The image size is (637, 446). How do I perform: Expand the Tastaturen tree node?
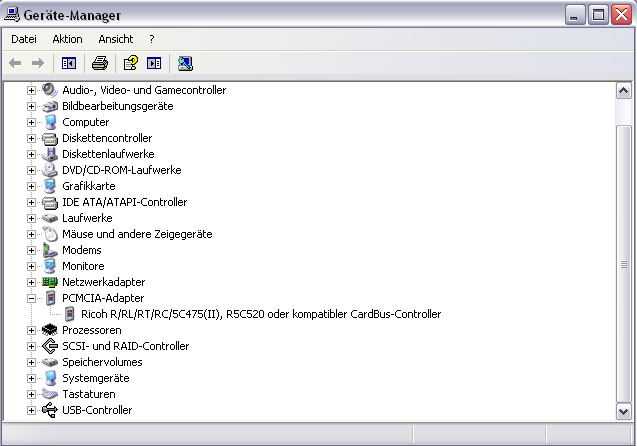pyautogui.click(x=32, y=394)
